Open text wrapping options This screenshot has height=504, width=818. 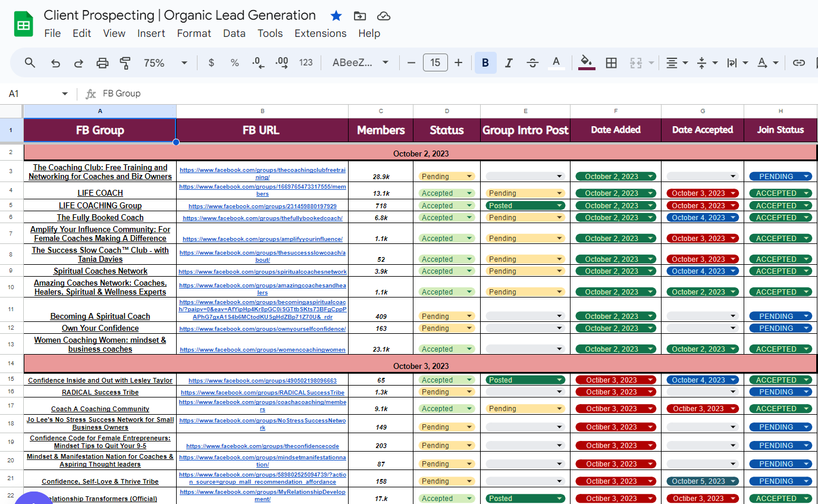(x=737, y=62)
